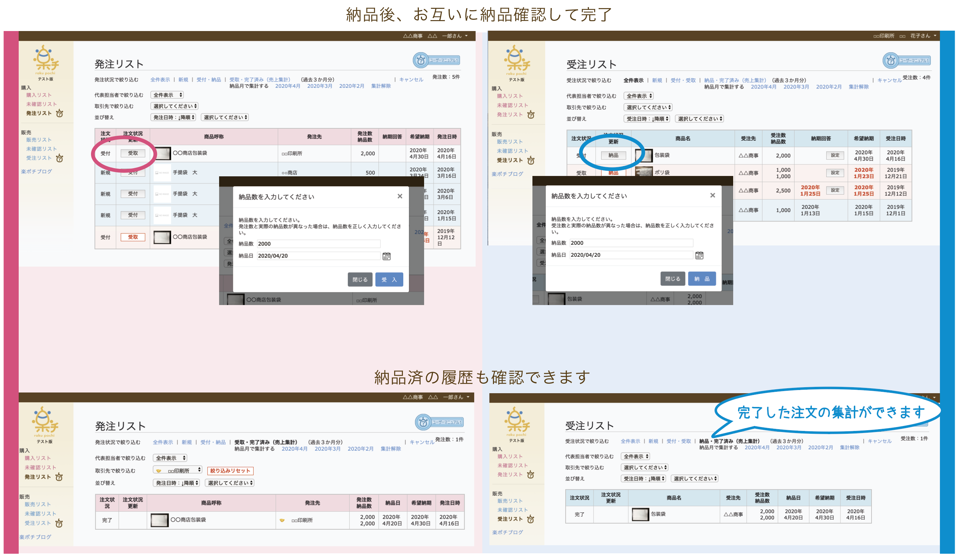The height and width of the screenshot is (560, 959).
Task: Click 絞り込みリセット button in lower 発注リスト
Action: coord(230,470)
